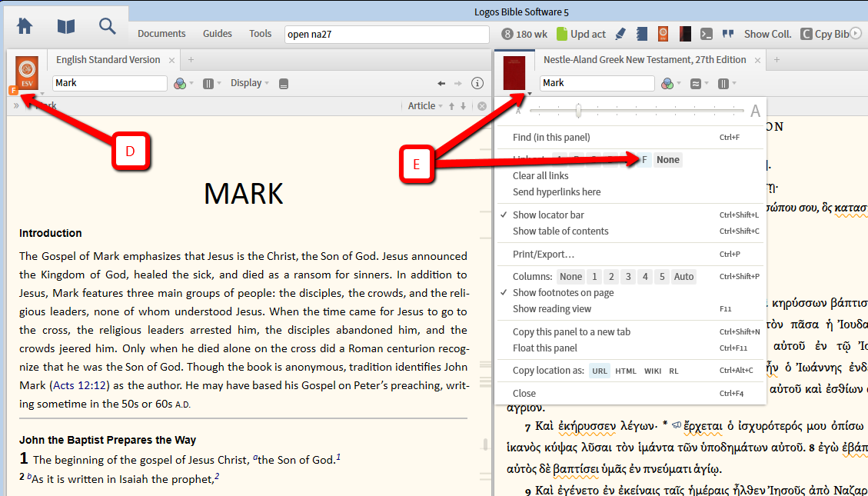Click the ESV reference box showing Mark
The width and height of the screenshot is (868, 496).
(110, 83)
